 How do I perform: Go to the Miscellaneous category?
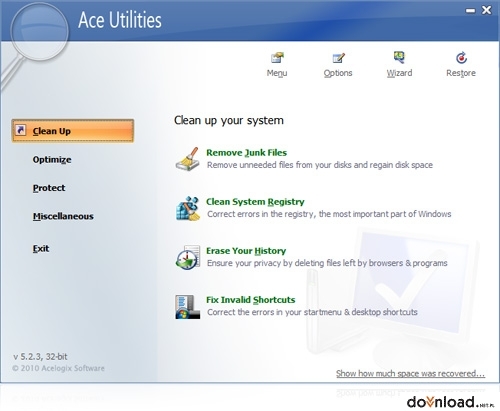63,216
